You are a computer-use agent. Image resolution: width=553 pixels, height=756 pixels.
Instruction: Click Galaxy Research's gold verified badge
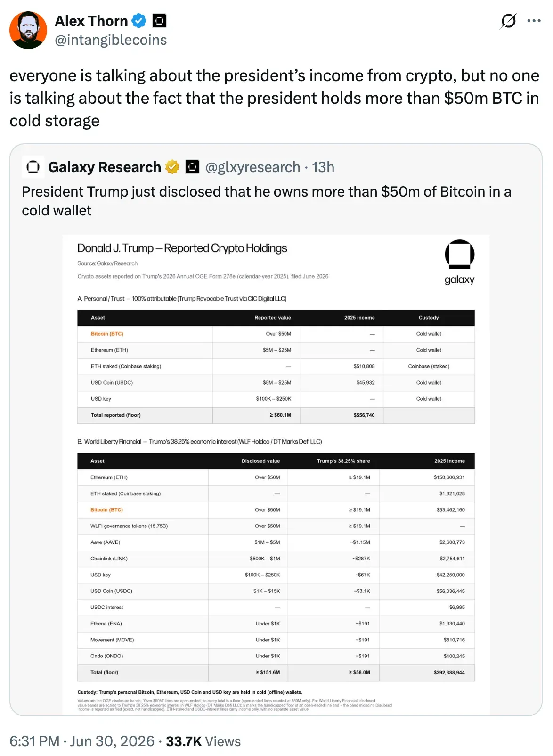[172, 167]
